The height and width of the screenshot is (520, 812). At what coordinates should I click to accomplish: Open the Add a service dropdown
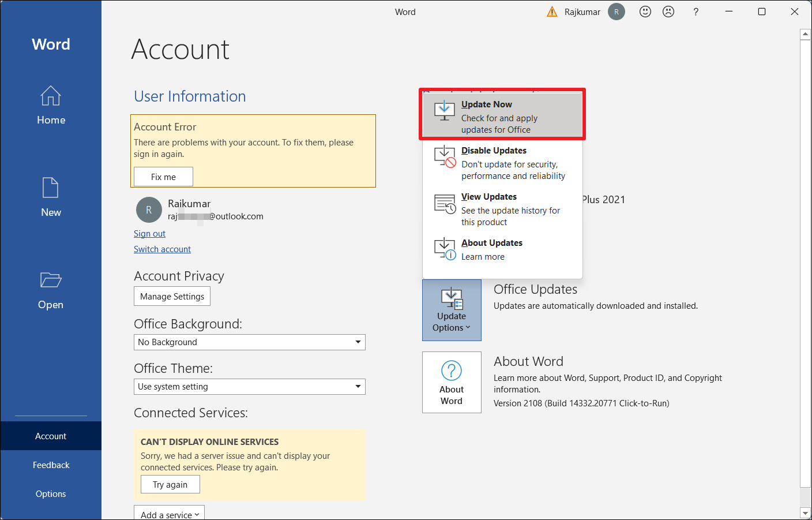tap(169, 513)
